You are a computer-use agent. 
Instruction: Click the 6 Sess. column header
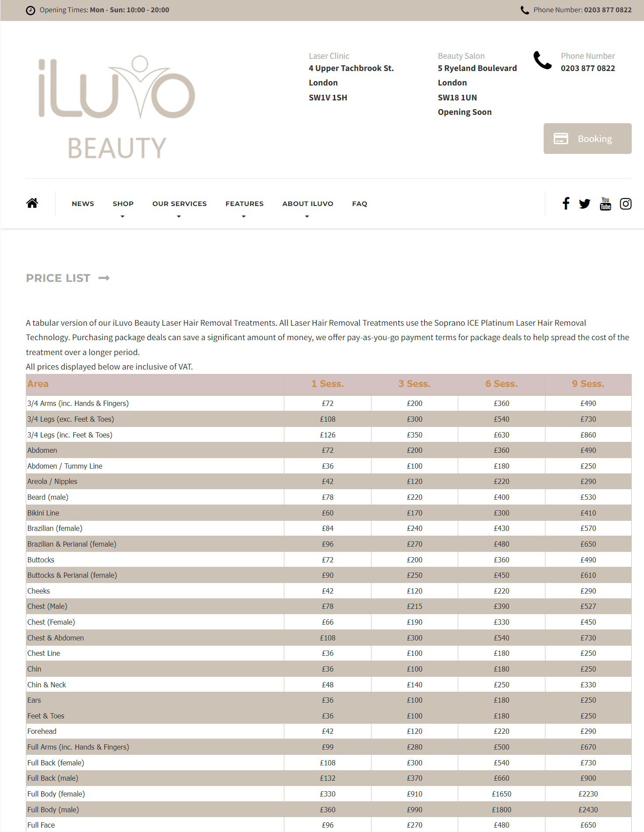click(x=501, y=384)
